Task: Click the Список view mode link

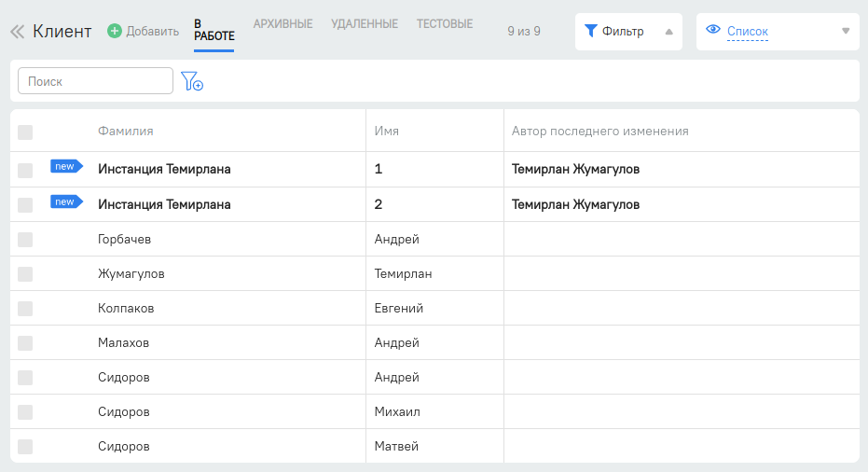Action: pos(747,32)
